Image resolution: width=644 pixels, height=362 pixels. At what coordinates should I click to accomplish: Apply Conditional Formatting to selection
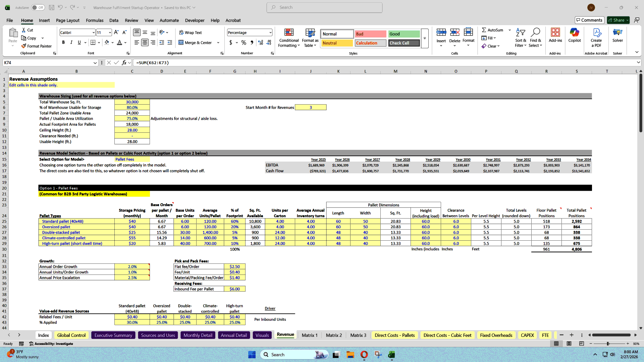pyautogui.click(x=289, y=38)
